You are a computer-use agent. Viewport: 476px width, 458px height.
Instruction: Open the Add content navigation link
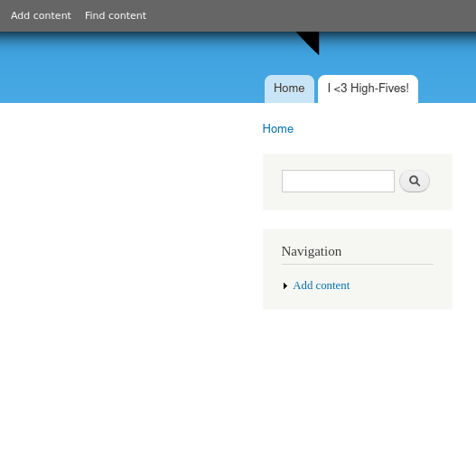click(x=322, y=285)
